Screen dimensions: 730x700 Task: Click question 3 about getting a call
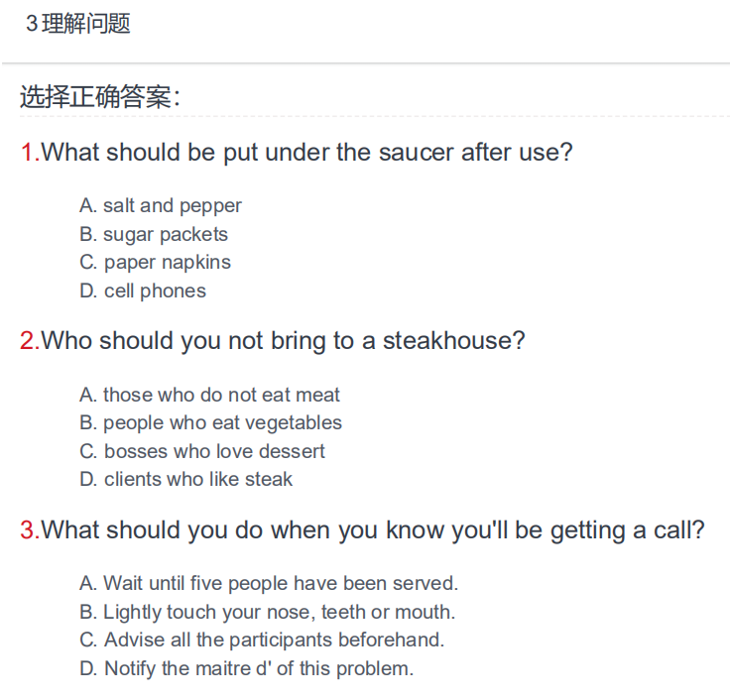pos(363,530)
